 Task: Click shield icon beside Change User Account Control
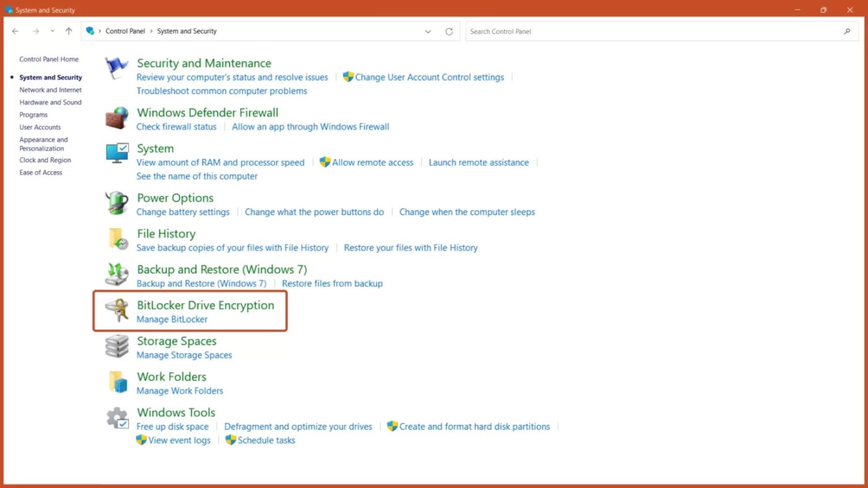click(348, 77)
